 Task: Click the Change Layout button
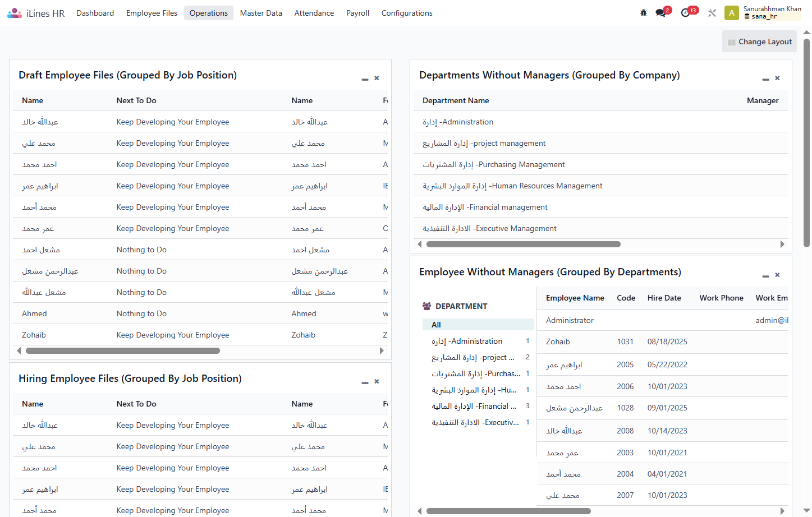point(759,41)
